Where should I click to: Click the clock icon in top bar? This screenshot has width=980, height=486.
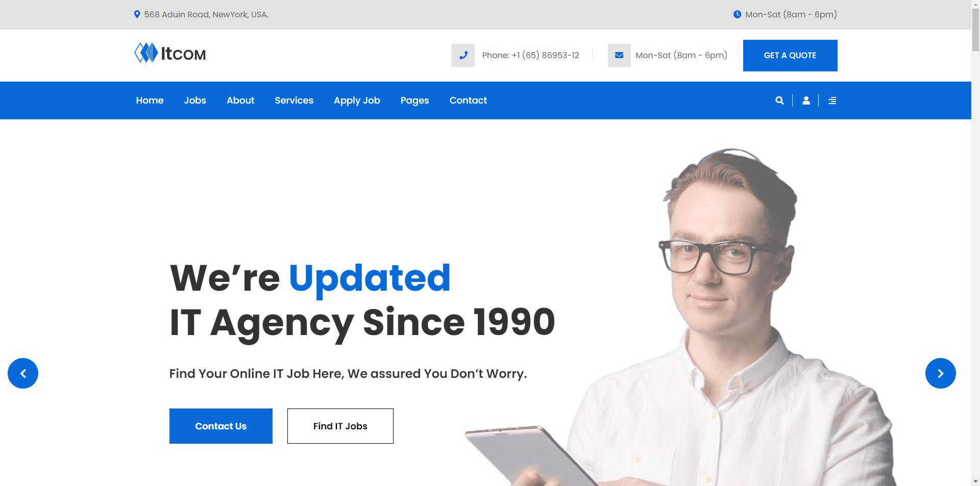(x=737, y=14)
